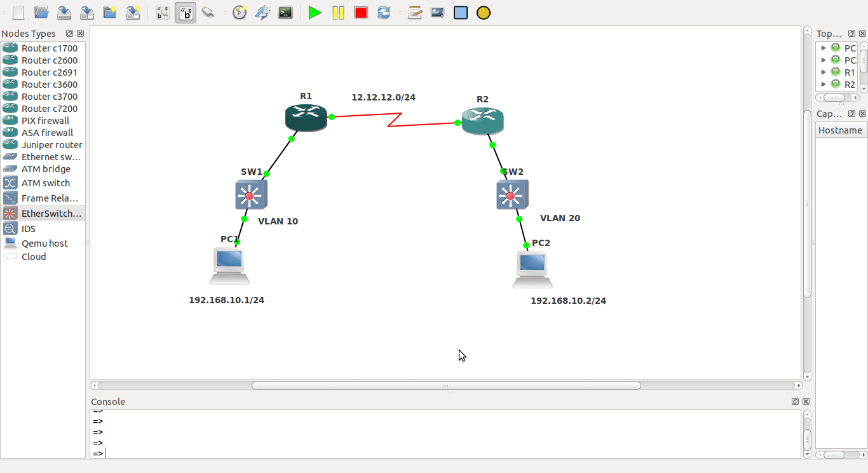This screenshot has height=473, width=868.
Task: Close the Nodes Types panel
Action: click(x=80, y=34)
